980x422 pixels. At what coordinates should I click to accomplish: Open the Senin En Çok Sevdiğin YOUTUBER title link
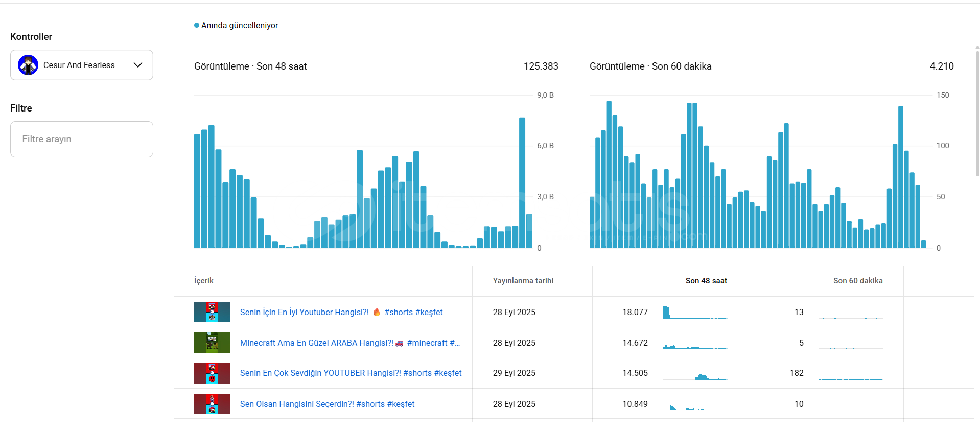(351, 373)
